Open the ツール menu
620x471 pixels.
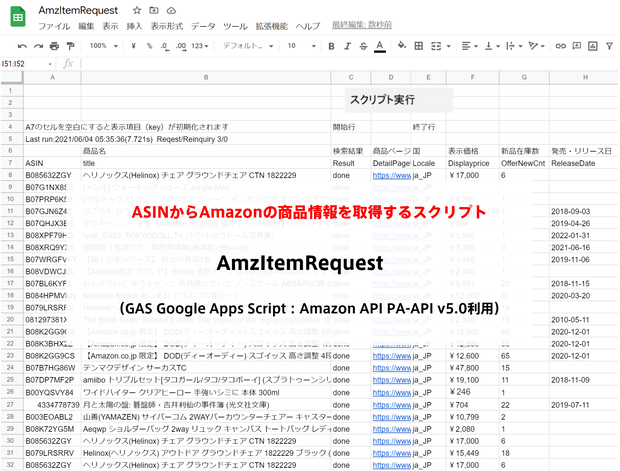[x=235, y=26]
